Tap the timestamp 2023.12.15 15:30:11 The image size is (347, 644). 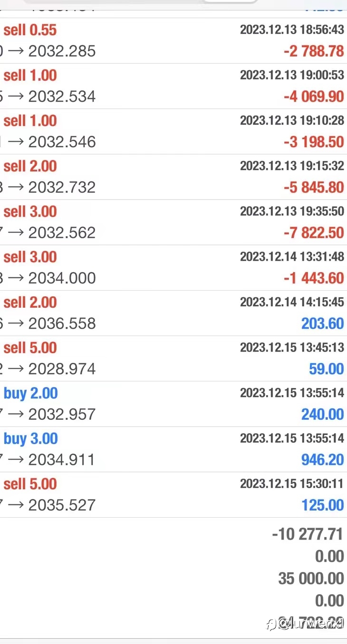click(292, 483)
